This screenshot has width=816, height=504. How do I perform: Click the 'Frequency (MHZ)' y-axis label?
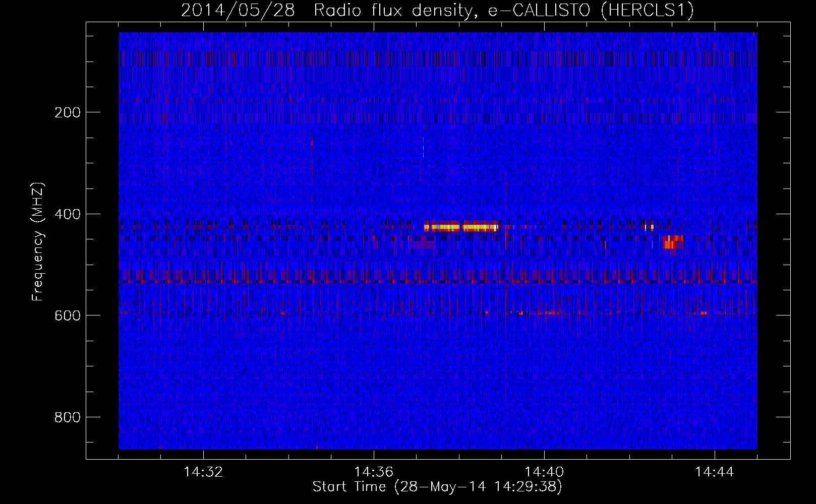tap(38, 242)
